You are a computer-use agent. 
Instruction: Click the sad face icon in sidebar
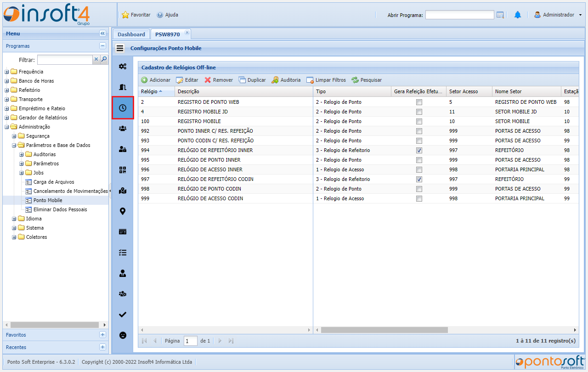click(123, 335)
